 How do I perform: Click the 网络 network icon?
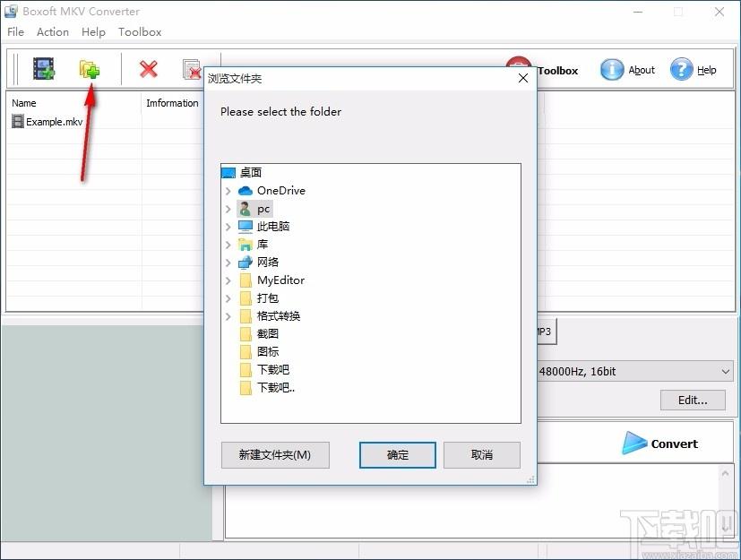click(246, 263)
